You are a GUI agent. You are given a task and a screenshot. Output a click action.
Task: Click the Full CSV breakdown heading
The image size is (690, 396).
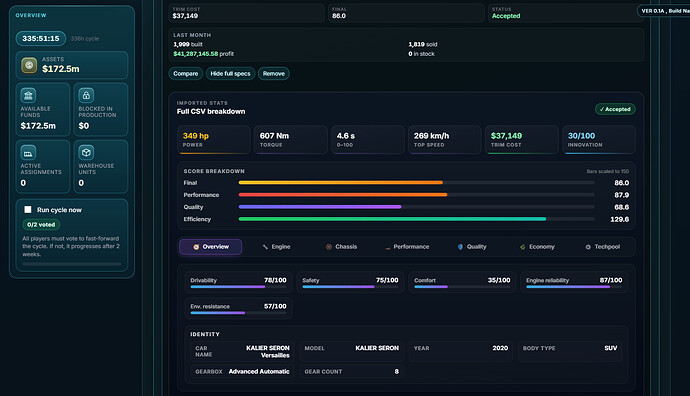coord(211,112)
